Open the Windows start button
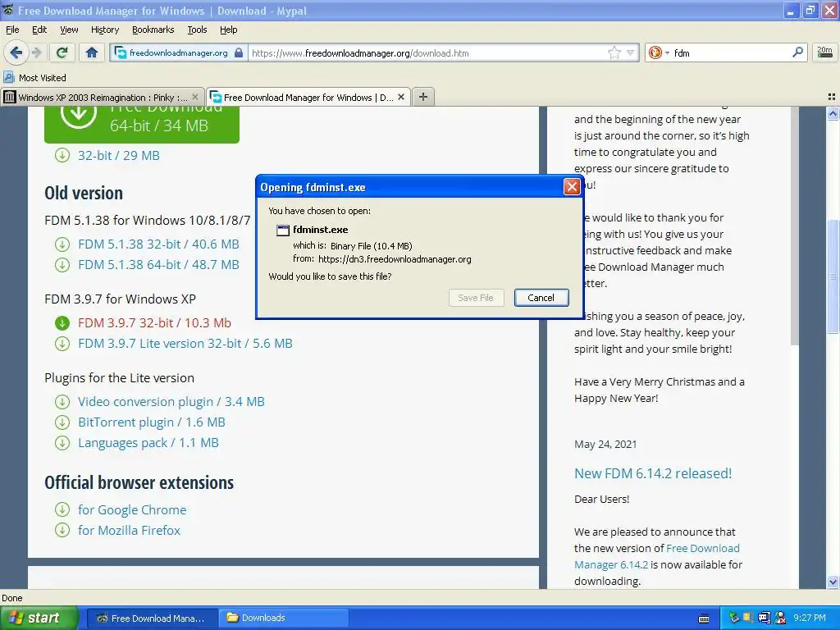The width and height of the screenshot is (840, 630). [x=39, y=618]
